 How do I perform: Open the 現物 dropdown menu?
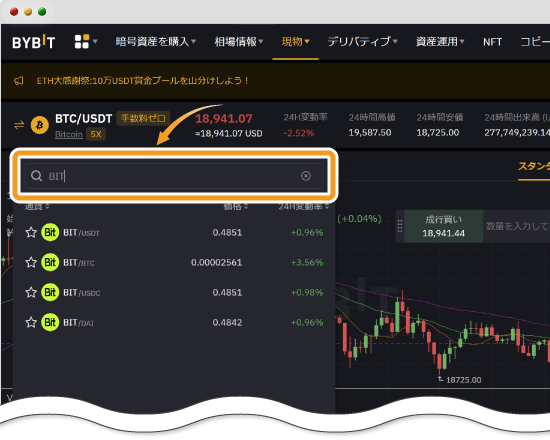295,42
